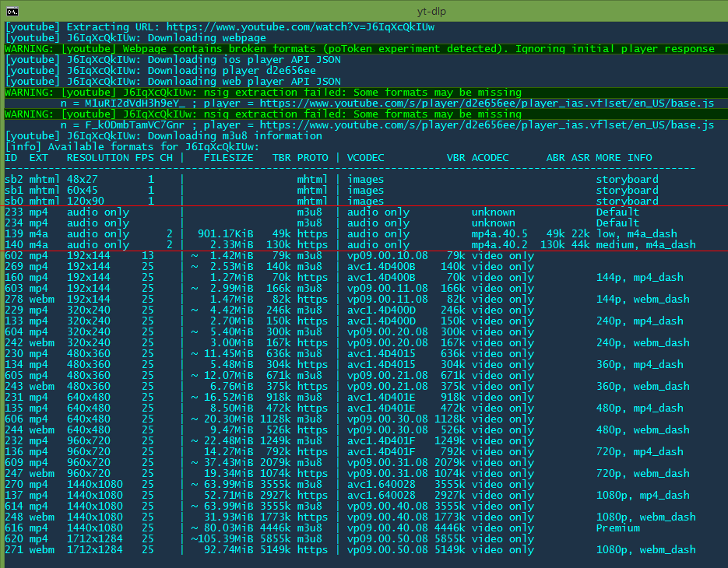Click the "PROTO" column header

pos(312,158)
